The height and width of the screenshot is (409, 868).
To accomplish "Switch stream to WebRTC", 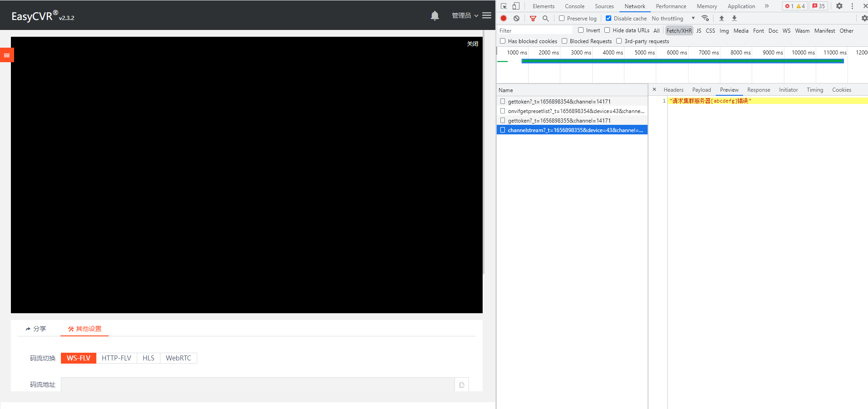I will 178,358.
